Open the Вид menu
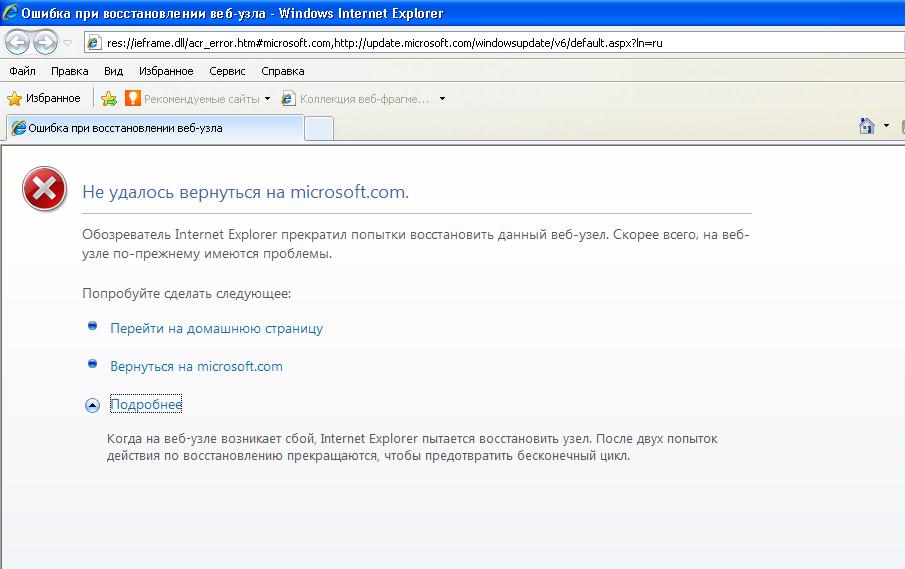 pyautogui.click(x=113, y=71)
